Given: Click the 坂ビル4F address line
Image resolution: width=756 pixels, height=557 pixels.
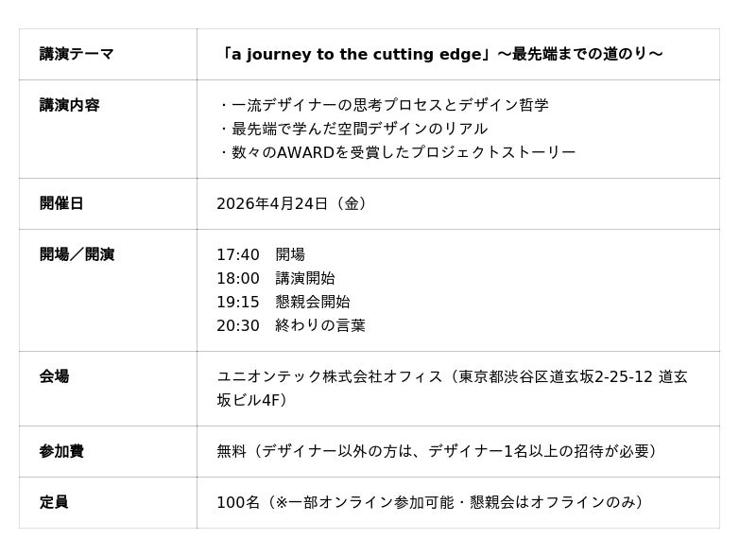Looking at the screenshot, I should (252, 400).
